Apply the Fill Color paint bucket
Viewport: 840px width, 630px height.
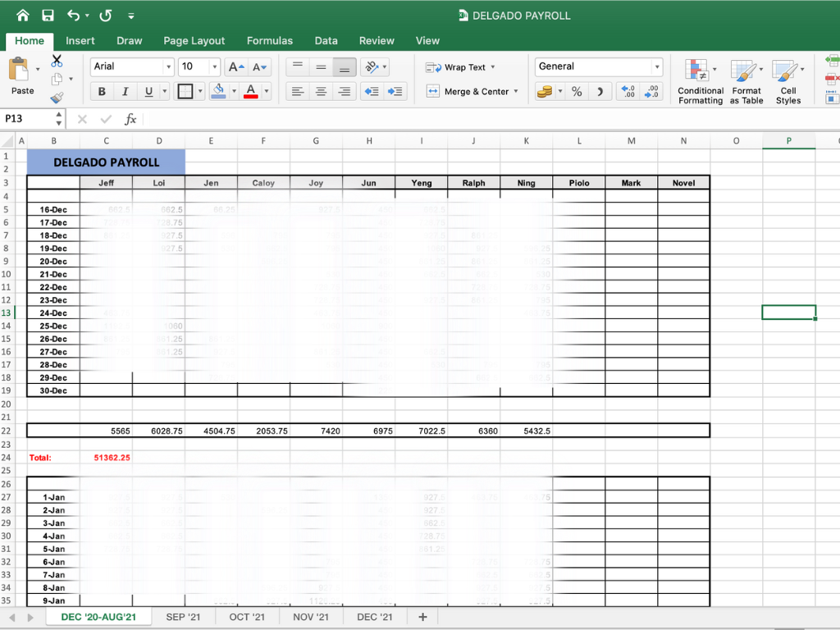[x=218, y=92]
